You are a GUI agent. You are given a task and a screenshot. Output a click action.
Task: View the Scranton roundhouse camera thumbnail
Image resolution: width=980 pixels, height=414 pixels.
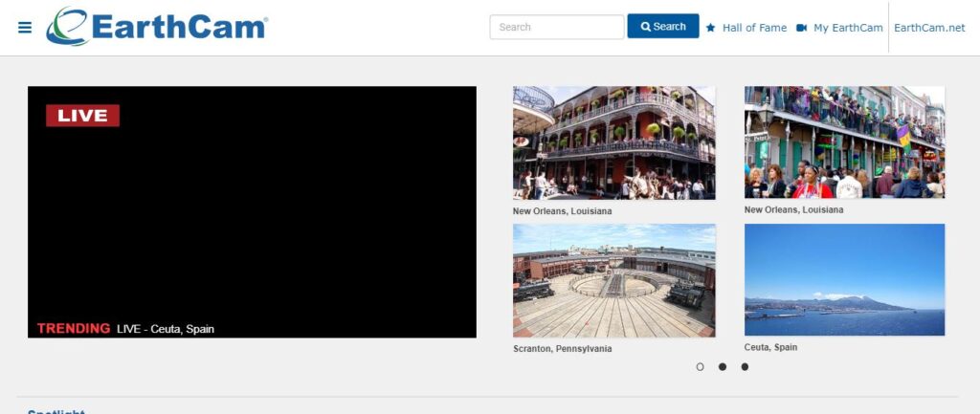[613, 280]
